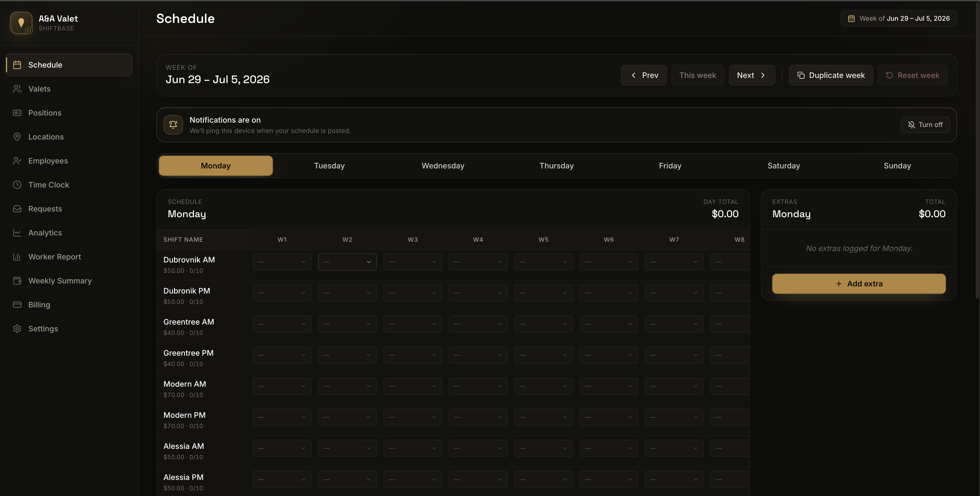Switch to the Thursday tab

[556, 166]
